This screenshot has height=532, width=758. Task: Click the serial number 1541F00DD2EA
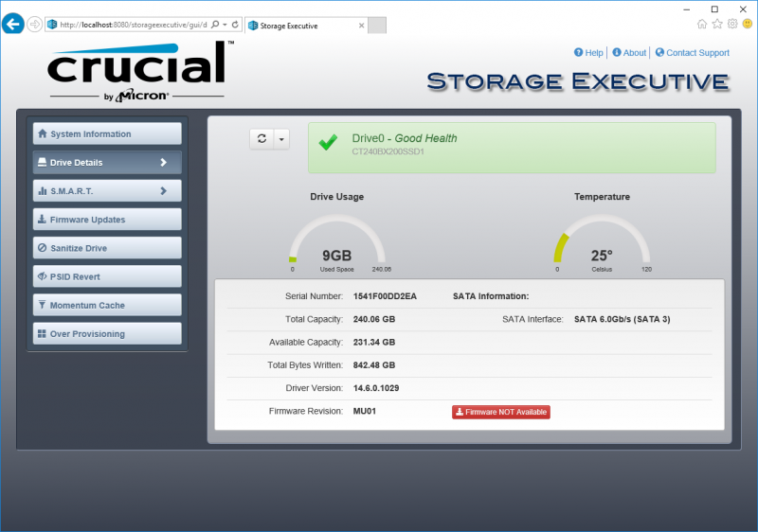coord(385,296)
